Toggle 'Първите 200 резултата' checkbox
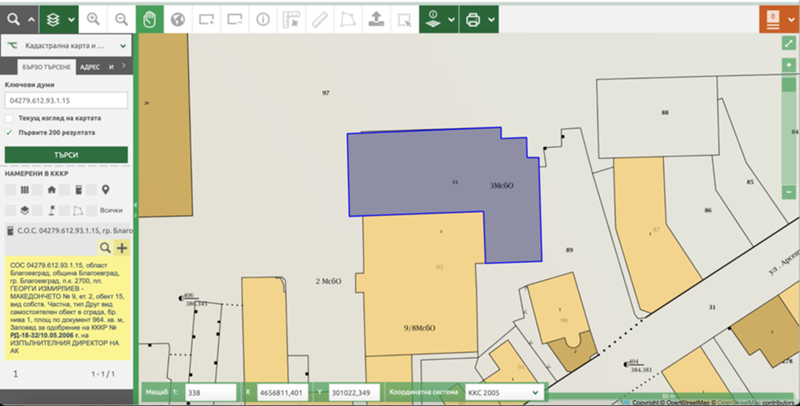The image size is (800, 406). [x=10, y=131]
